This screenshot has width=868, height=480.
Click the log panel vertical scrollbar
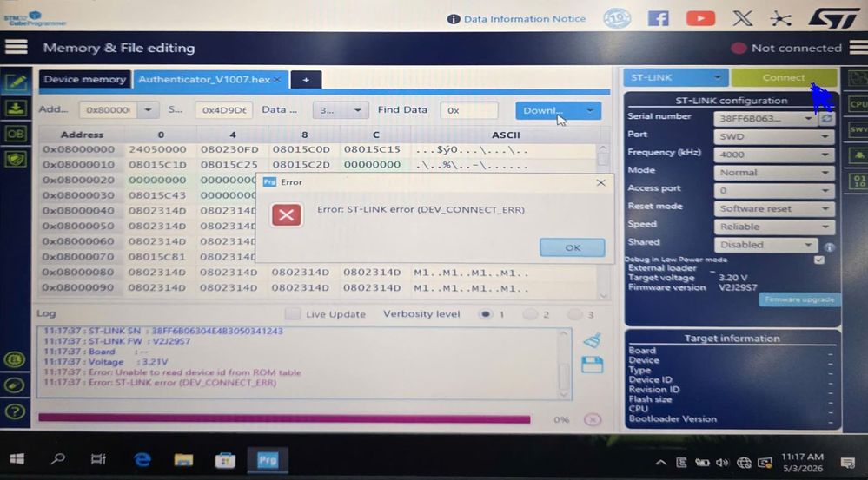pos(564,364)
